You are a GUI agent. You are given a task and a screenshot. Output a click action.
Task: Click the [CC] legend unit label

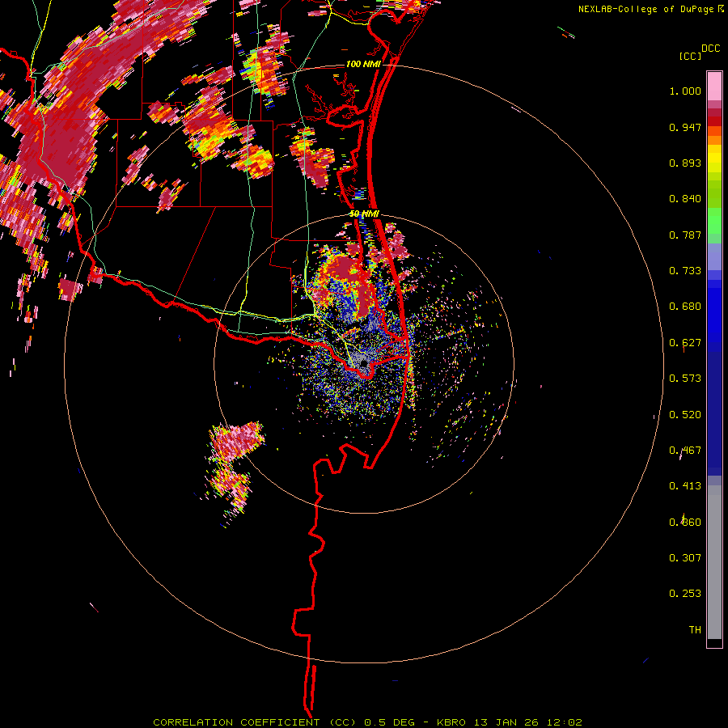(x=690, y=56)
